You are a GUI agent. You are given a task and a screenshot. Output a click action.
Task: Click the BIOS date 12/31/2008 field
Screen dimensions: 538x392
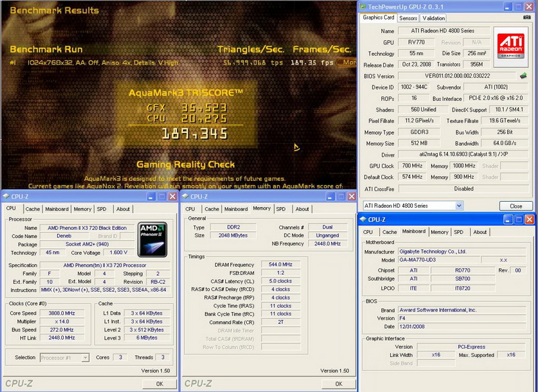(462, 327)
